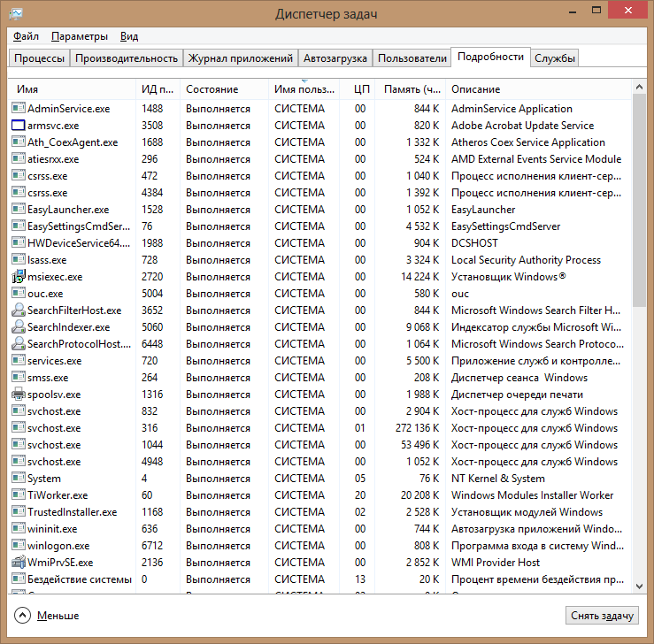
Task: Click NT Kernel & System description
Action: pos(498,479)
